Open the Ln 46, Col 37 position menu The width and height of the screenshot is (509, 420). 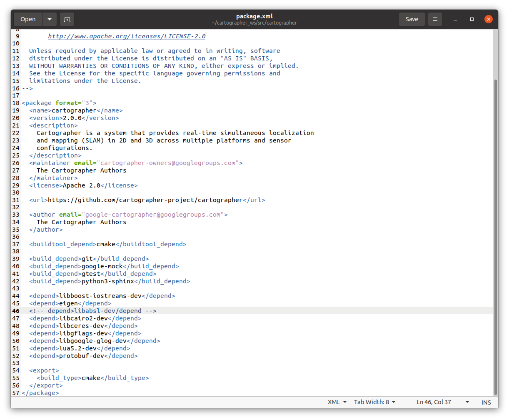(x=443, y=402)
